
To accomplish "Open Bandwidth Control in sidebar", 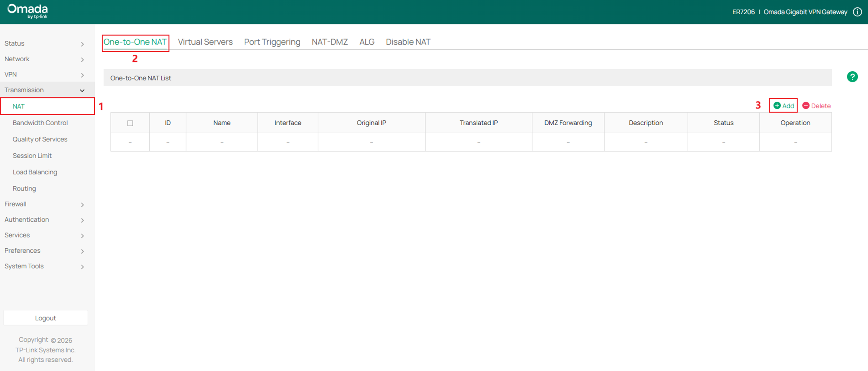I will 40,122.
